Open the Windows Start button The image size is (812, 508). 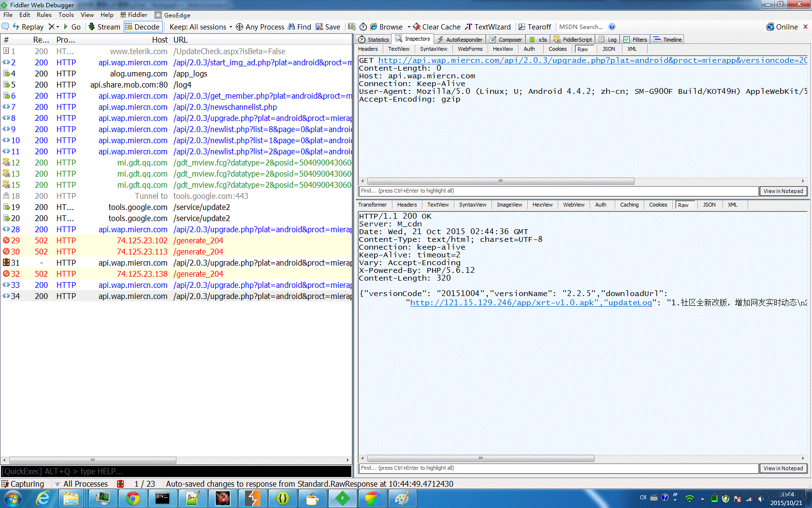[13, 498]
